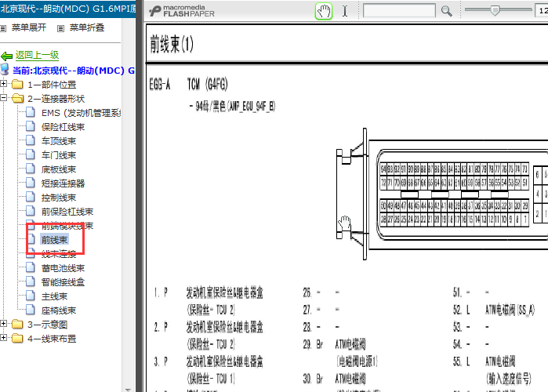Open the 控制线束 page
The width and height of the screenshot is (548, 392).
[x=59, y=198]
